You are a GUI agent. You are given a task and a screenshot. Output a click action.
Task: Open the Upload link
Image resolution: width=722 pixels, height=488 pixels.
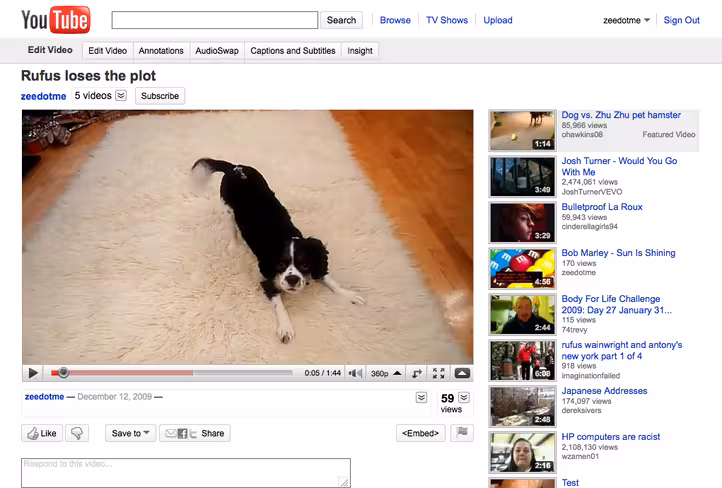[498, 20]
